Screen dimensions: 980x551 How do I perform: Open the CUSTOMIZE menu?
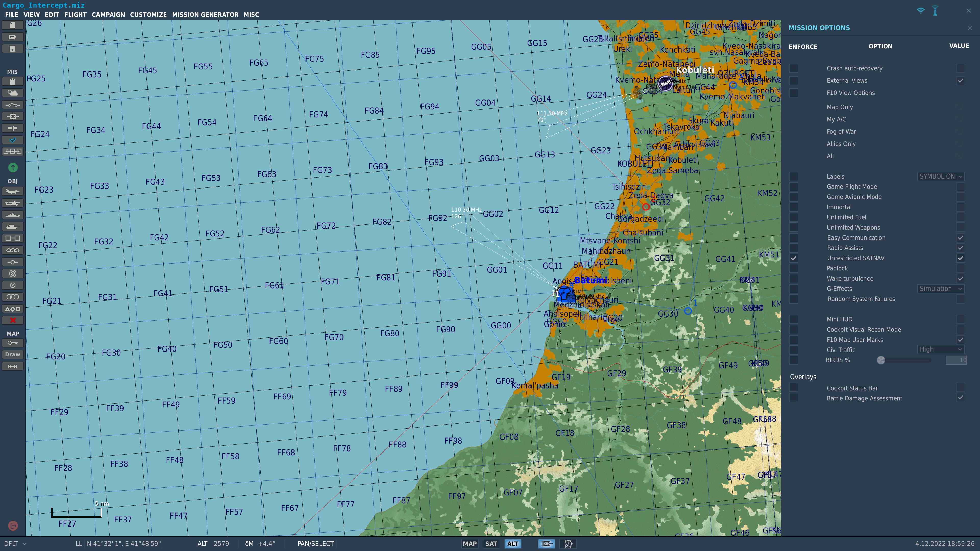coord(148,15)
